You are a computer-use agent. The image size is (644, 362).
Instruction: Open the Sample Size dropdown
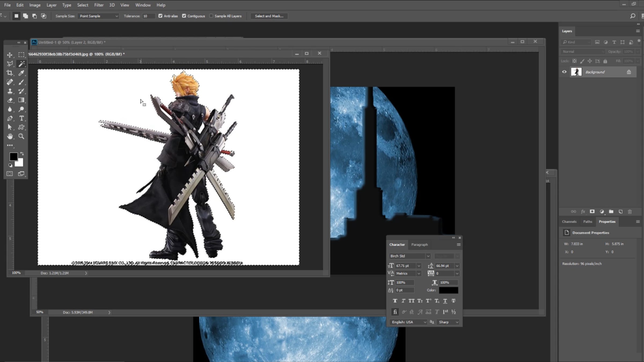click(98, 16)
